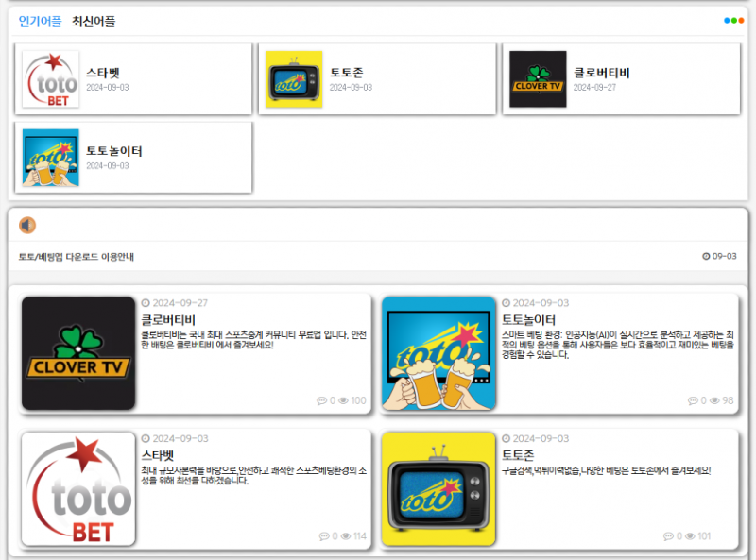756x560 pixels.
Task: Switch to the 인기어플 tab
Action: point(40,21)
